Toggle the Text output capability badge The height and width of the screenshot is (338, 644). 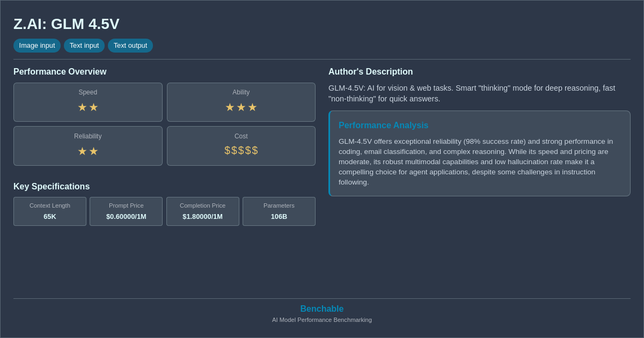point(130,46)
